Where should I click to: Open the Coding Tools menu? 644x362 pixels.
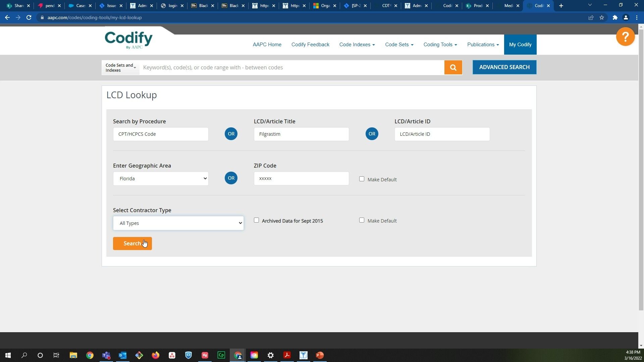tap(440, 44)
